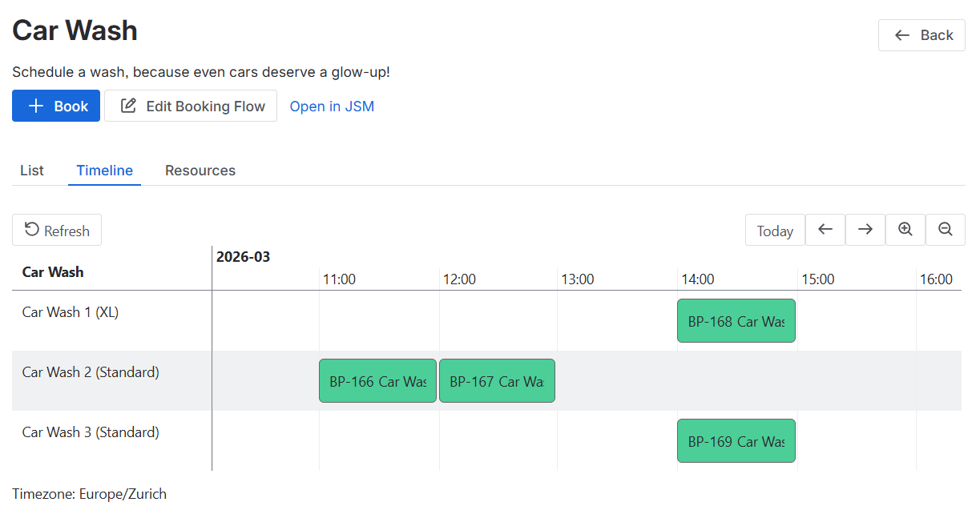Click the Car Wash 3 (Standard) resource
This screenshot has height=518, width=980.
coord(91,432)
